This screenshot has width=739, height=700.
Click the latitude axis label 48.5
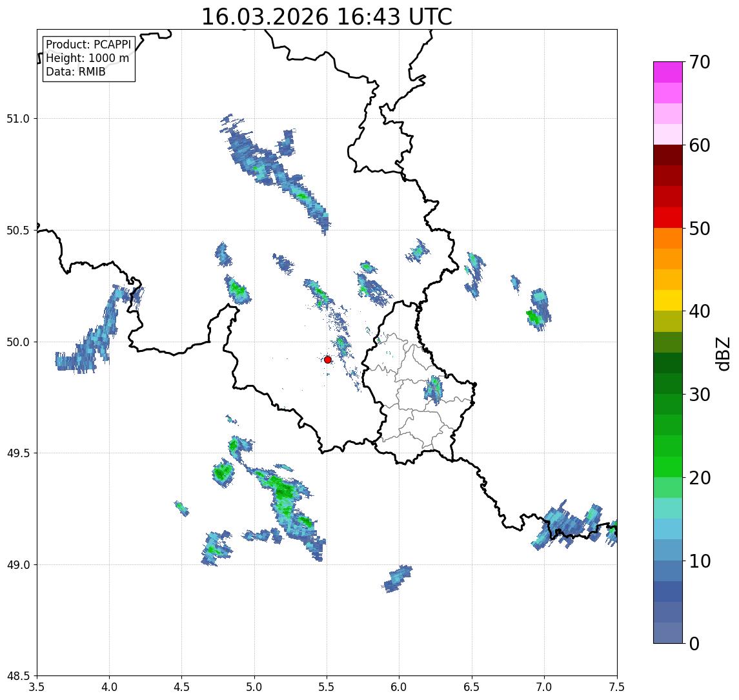point(18,676)
